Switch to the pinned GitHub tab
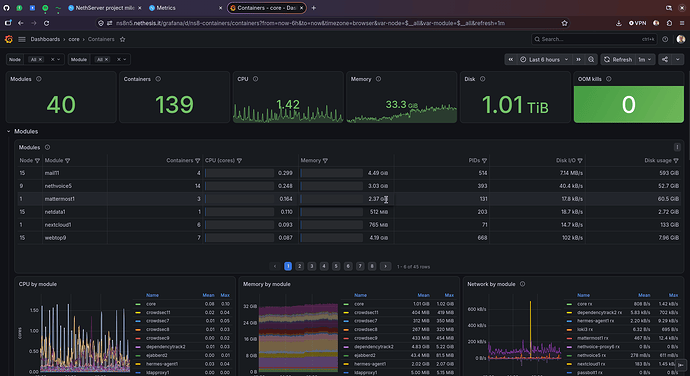690x376 pixels. (6, 8)
